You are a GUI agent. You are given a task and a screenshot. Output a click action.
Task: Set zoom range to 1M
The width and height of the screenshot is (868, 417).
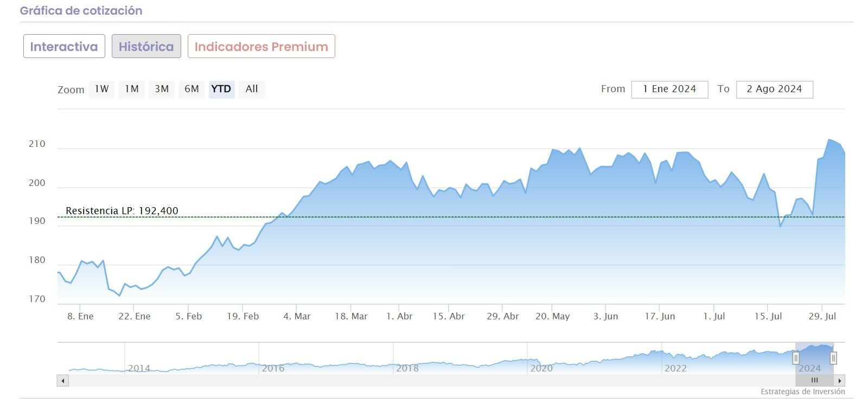[132, 89]
